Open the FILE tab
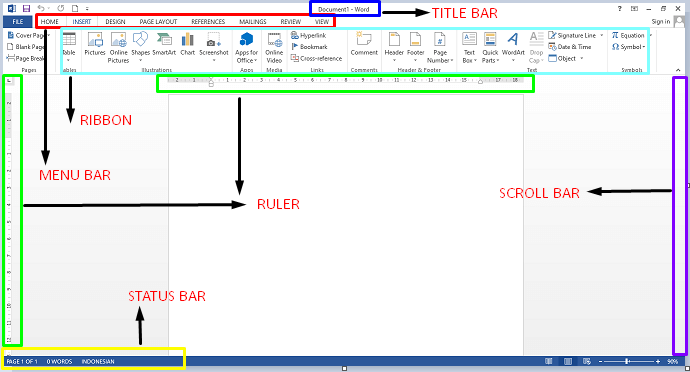 click(x=18, y=21)
